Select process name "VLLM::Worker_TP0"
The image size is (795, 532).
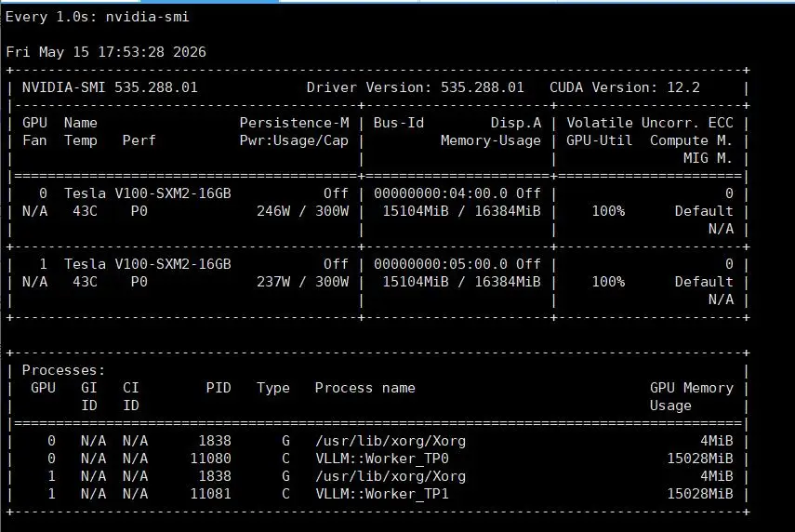(382, 459)
